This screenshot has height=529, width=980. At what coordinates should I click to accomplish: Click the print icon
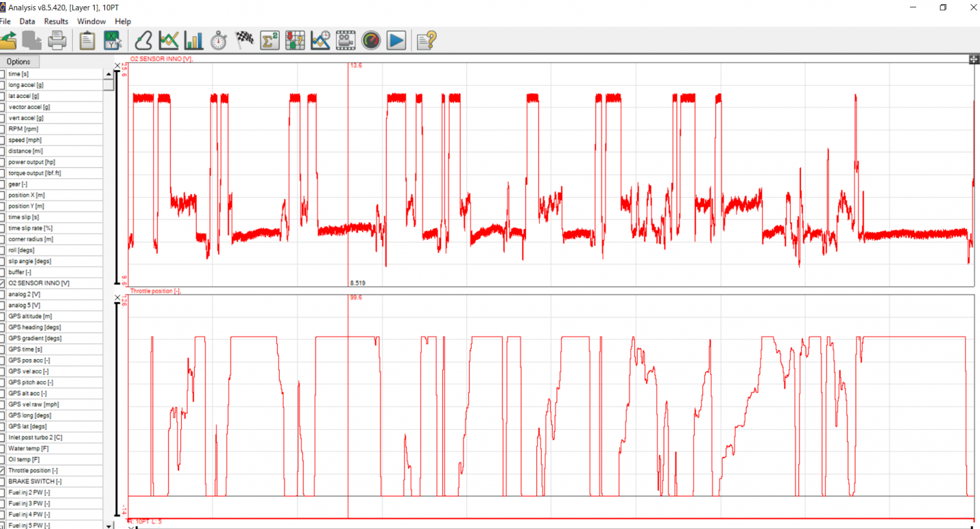(57, 41)
